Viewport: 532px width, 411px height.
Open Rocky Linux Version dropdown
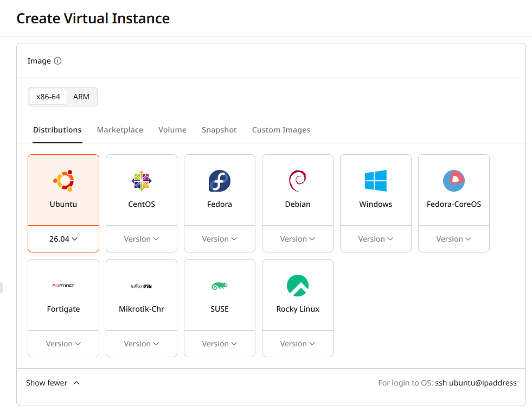tap(298, 344)
